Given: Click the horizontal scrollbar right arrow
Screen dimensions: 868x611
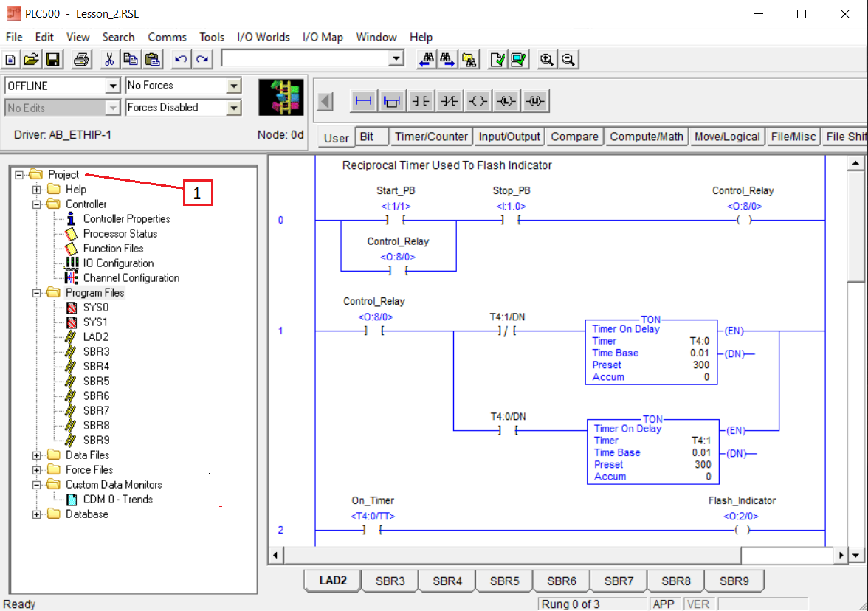Looking at the screenshot, I should 841,555.
